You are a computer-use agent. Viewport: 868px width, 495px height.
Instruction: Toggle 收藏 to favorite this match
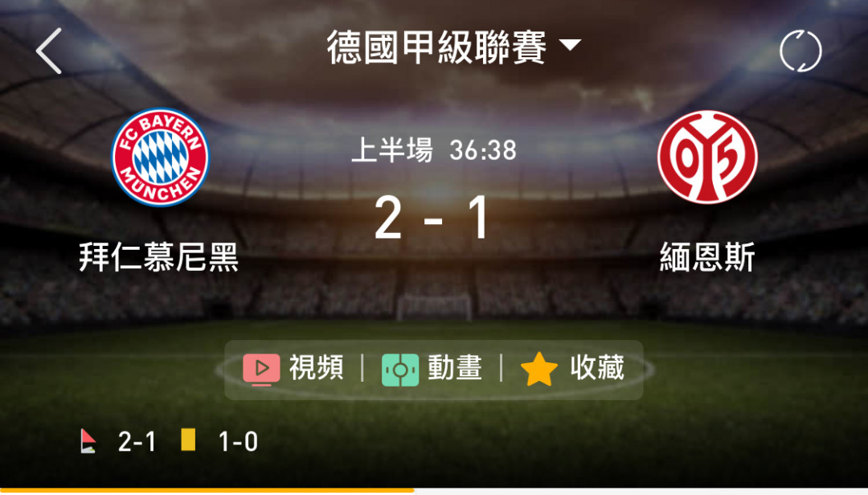(x=597, y=368)
